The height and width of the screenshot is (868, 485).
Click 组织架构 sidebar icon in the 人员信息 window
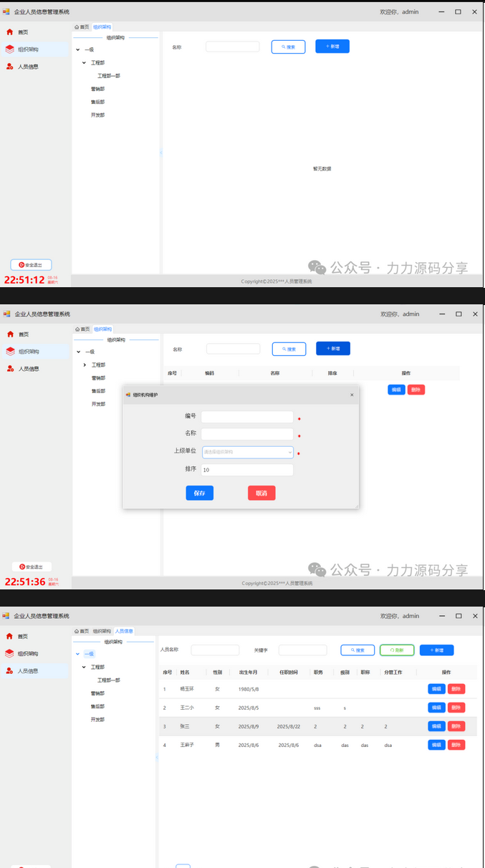tap(9, 653)
